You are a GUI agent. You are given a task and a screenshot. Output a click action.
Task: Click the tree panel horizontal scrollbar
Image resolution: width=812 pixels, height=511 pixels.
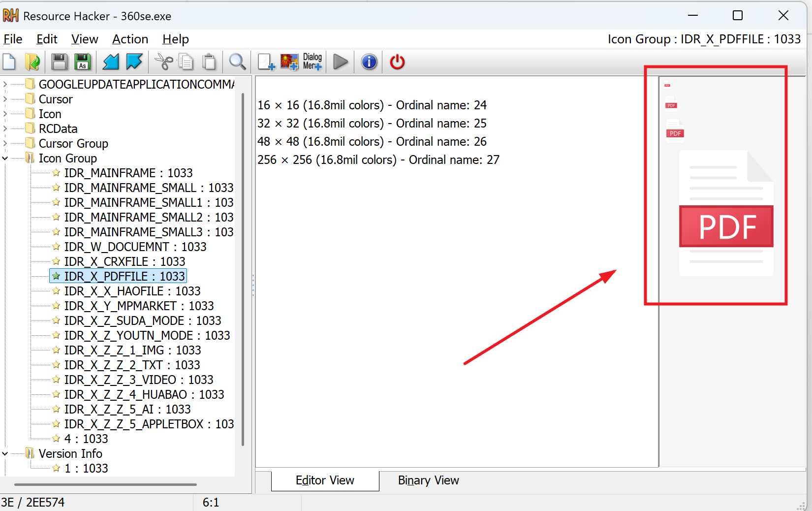click(x=106, y=484)
